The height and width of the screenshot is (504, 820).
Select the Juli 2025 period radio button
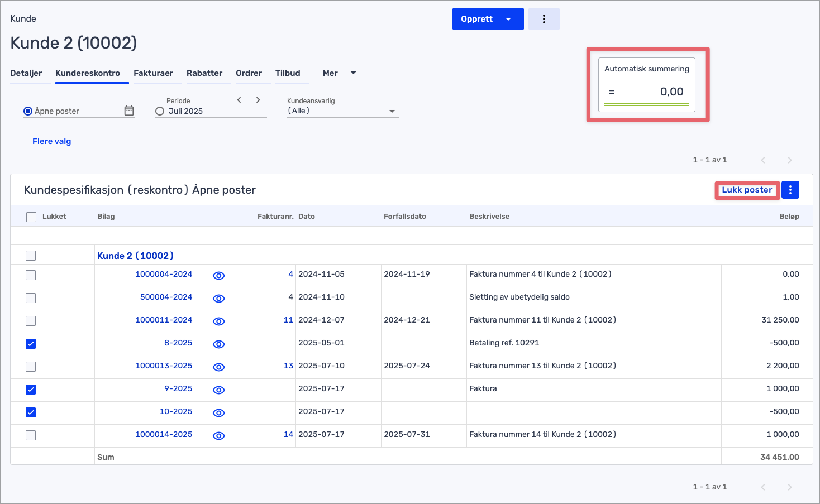tap(160, 111)
